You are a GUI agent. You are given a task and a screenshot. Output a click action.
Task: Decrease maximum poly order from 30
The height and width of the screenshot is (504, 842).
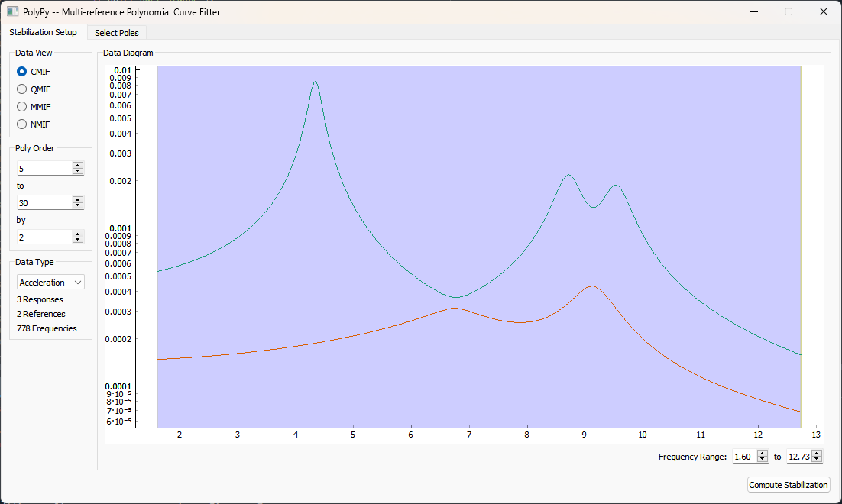click(x=77, y=205)
